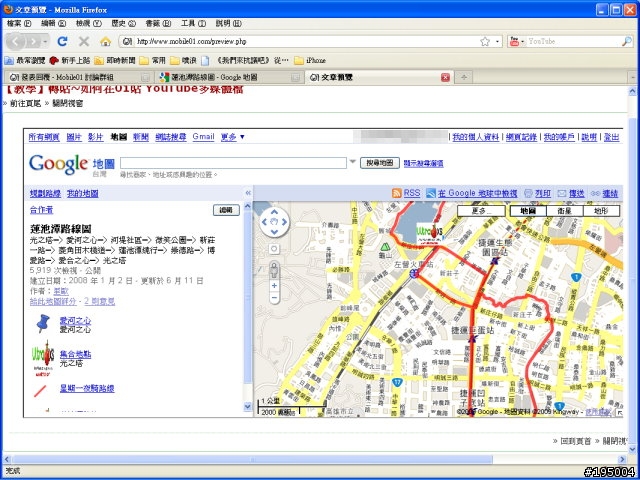Open the URL bar history dropdown arrow
Screen dimensions: 640x480
click(497, 42)
